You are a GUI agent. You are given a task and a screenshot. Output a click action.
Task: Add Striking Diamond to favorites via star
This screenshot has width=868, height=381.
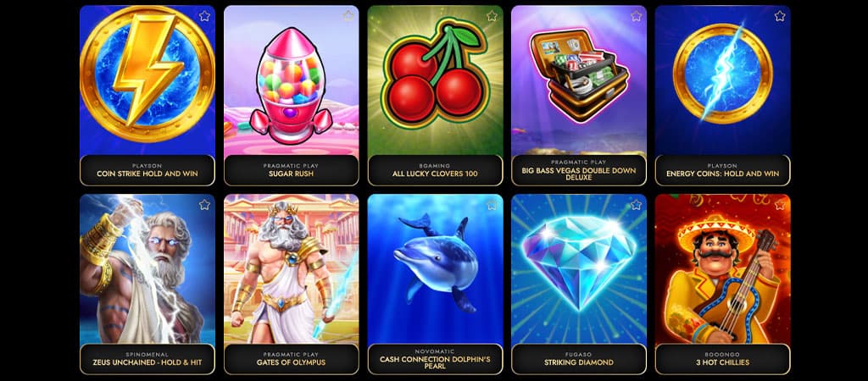tap(636, 205)
